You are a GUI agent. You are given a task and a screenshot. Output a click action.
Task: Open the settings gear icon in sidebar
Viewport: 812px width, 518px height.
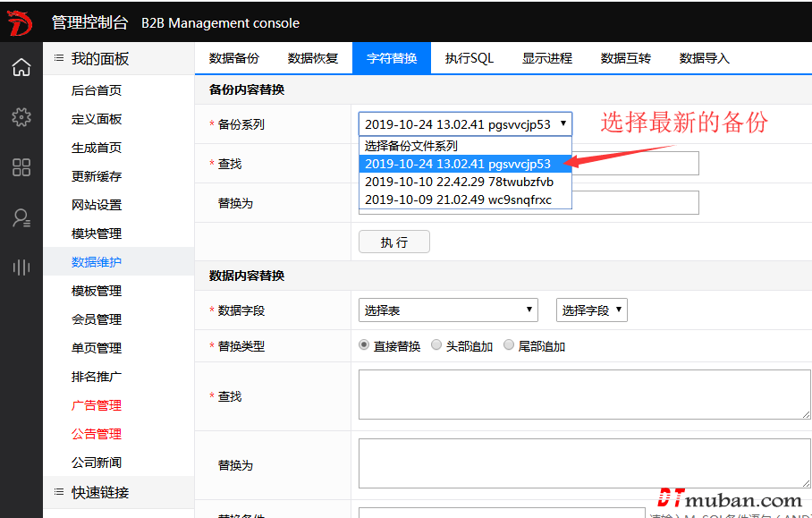tap(21, 117)
